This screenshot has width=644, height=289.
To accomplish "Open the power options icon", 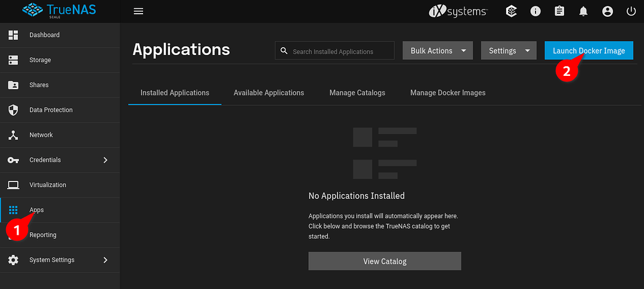I will [x=631, y=11].
